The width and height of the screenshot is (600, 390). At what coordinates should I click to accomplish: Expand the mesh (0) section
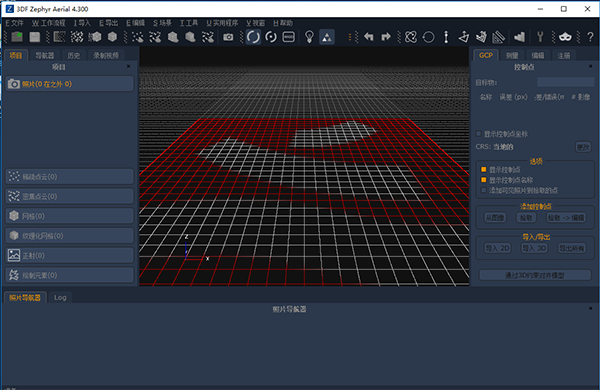(70, 216)
